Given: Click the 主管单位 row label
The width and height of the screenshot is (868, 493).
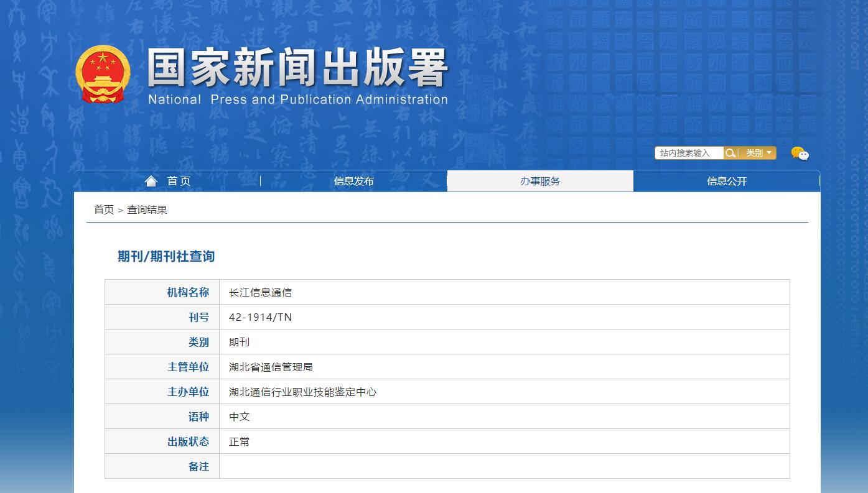Looking at the screenshot, I should click(188, 367).
